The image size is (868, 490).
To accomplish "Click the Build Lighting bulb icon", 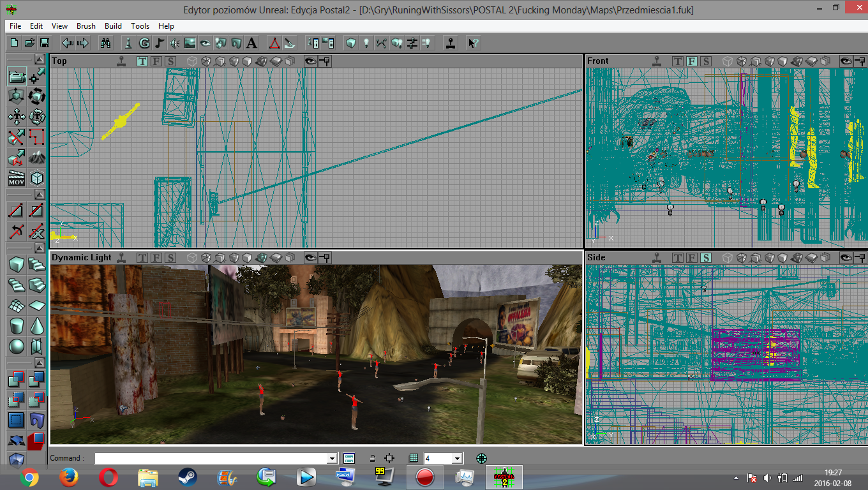I will [366, 43].
